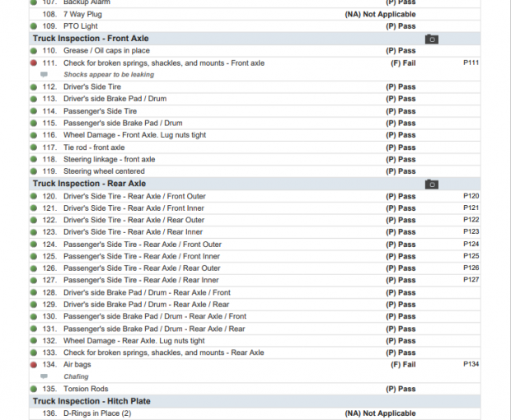Click the comment icon beside 'Shocks appear to be leaking'

point(45,75)
